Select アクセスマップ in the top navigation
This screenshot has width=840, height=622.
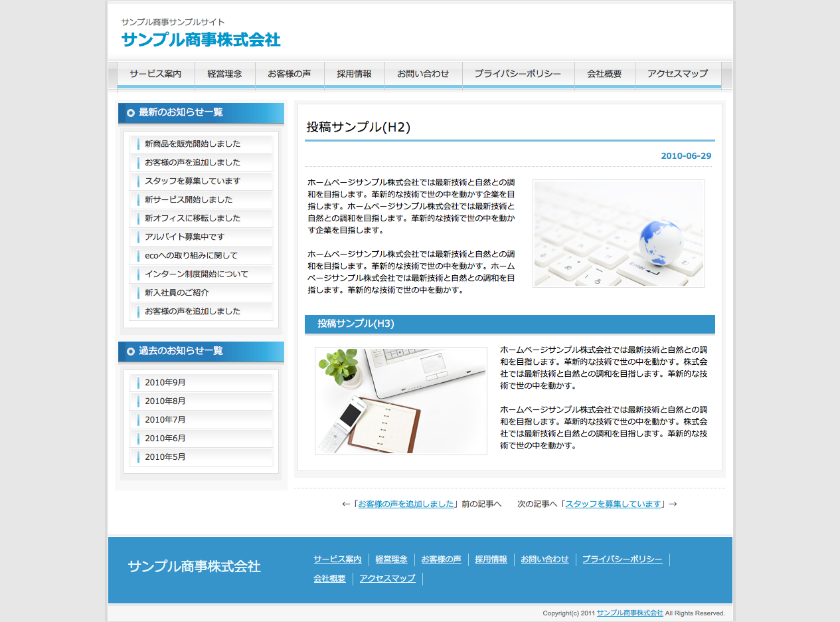(677, 74)
